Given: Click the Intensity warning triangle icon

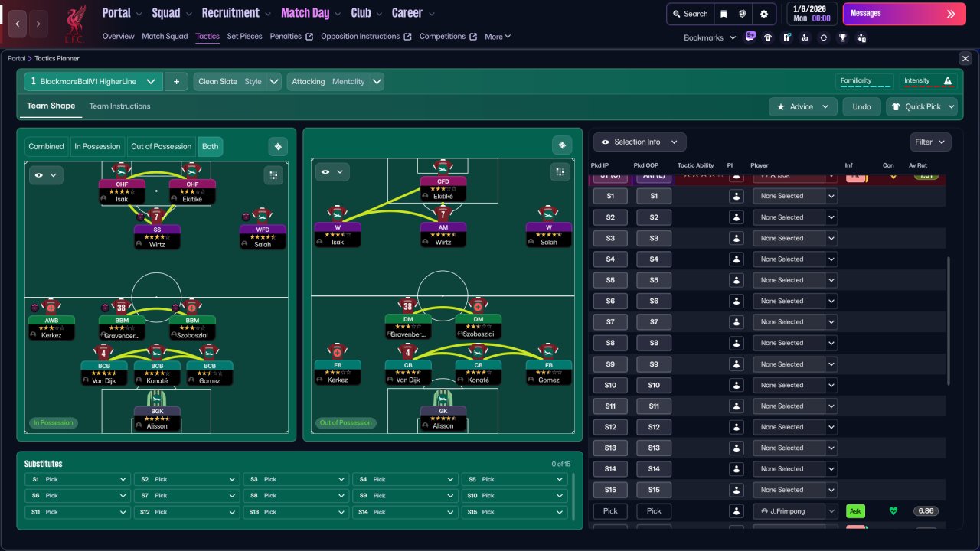Looking at the screenshot, I should (x=948, y=81).
